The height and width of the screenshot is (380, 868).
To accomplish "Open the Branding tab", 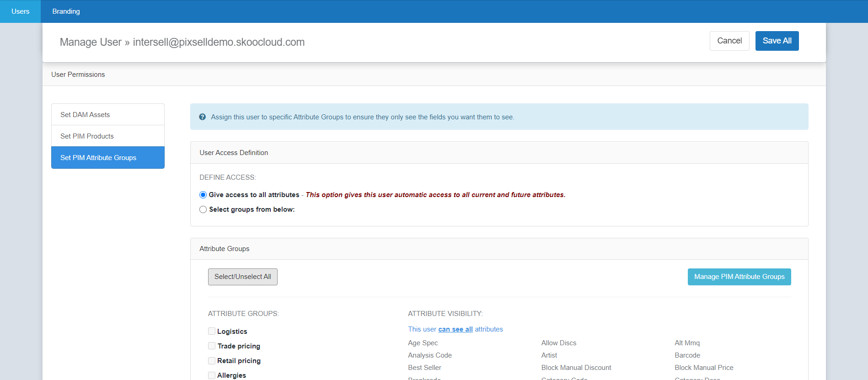I will point(66,11).
